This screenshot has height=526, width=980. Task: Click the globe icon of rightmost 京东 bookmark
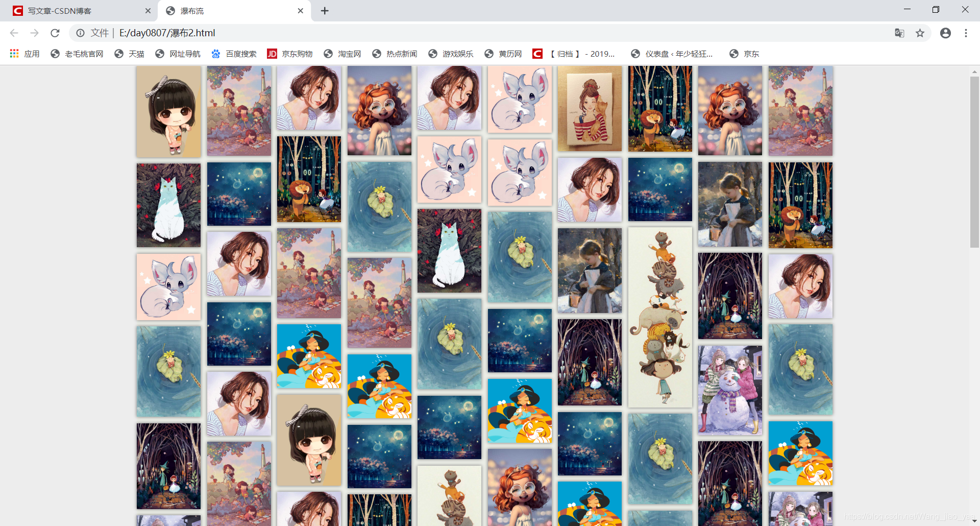(734, 54)
